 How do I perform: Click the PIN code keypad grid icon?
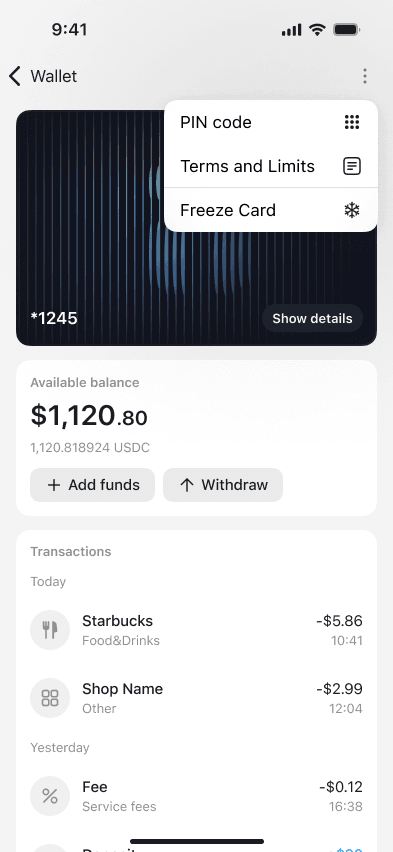352,122
